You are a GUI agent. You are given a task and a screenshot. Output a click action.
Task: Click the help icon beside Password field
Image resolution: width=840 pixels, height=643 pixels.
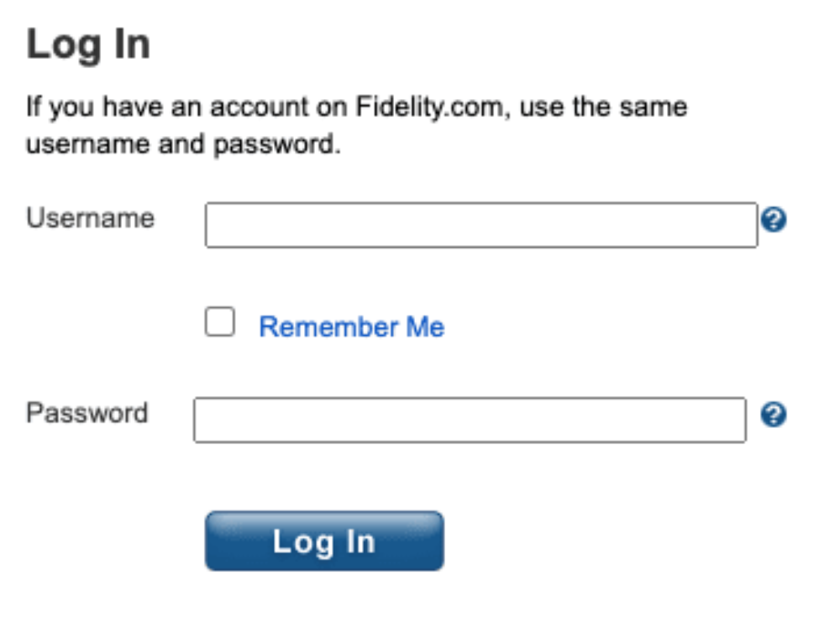point(774,415)
